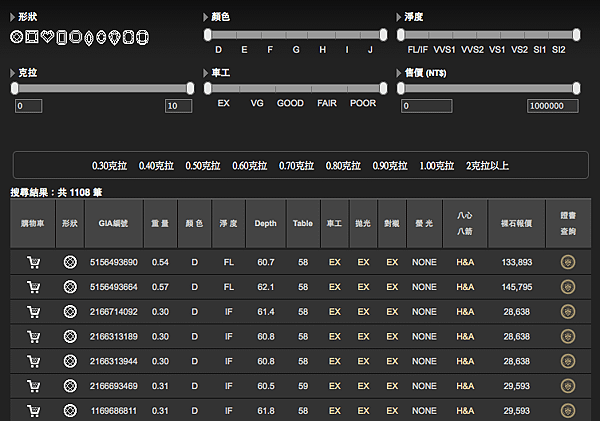Viewport: 600px width, 421px height.
Task: Click GIA number 2166693469
Action: pyautogui.click(x=114, y=386)
